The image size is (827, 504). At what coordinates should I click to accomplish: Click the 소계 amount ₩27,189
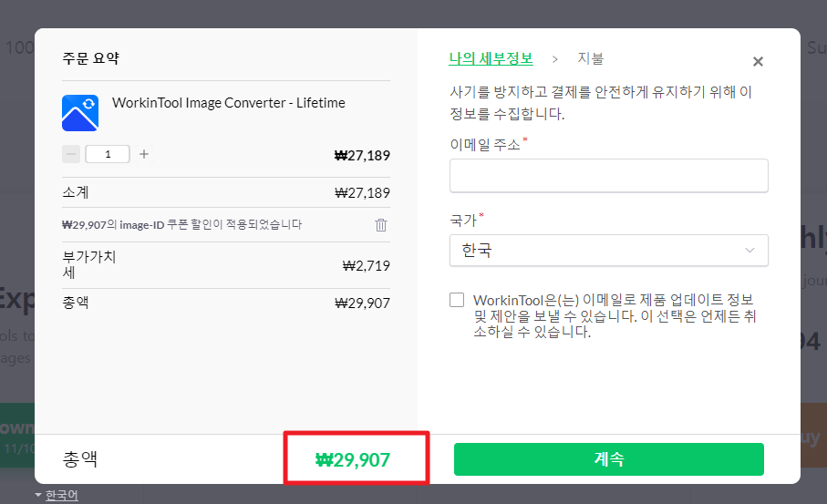(x=362, y=193)
